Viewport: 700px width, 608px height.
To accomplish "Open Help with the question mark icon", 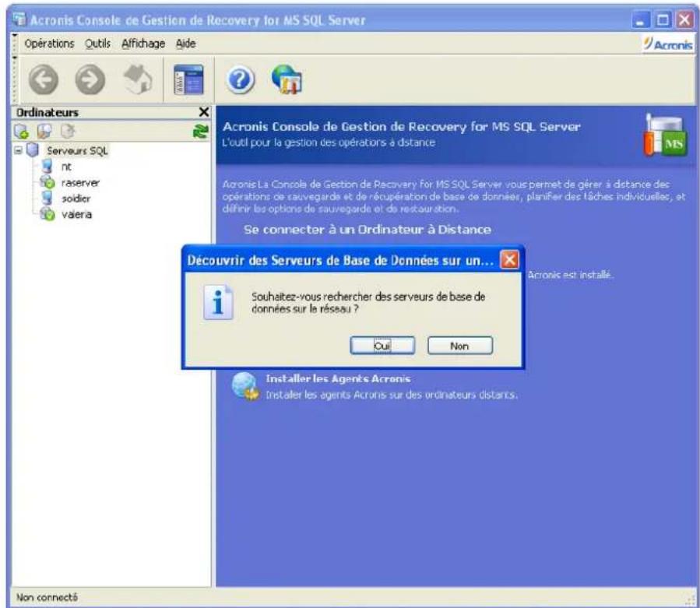I will 240,80.
